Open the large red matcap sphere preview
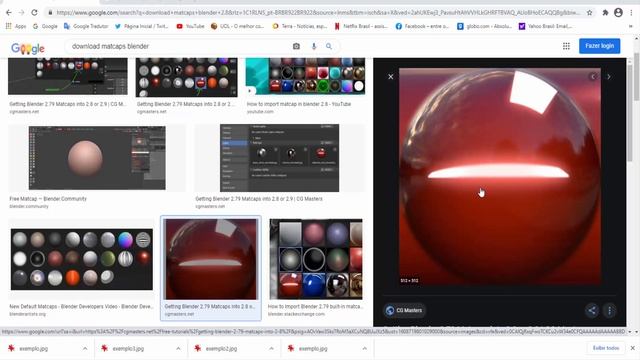The image size is (640, 360). 500,176
